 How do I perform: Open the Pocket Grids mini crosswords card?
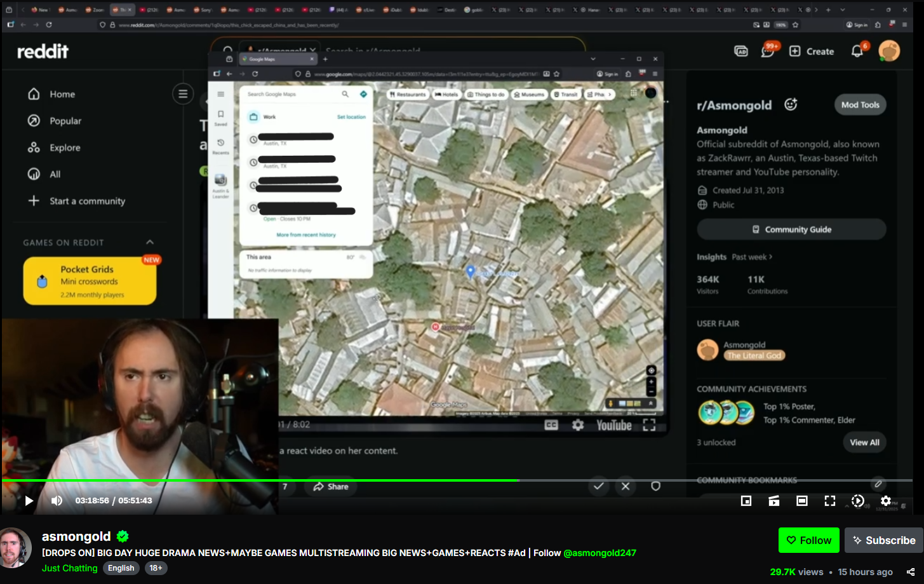(90, 281)
